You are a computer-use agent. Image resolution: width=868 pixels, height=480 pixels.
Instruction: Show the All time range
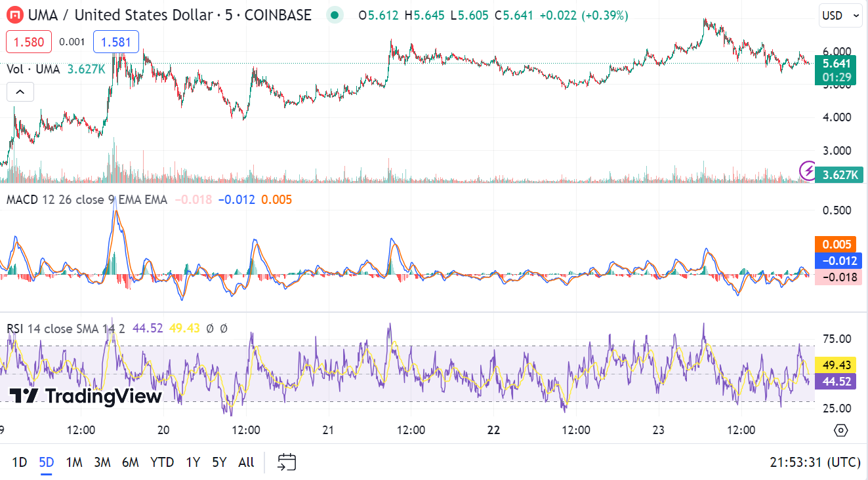pyautogui.click(x=246, y=462)
